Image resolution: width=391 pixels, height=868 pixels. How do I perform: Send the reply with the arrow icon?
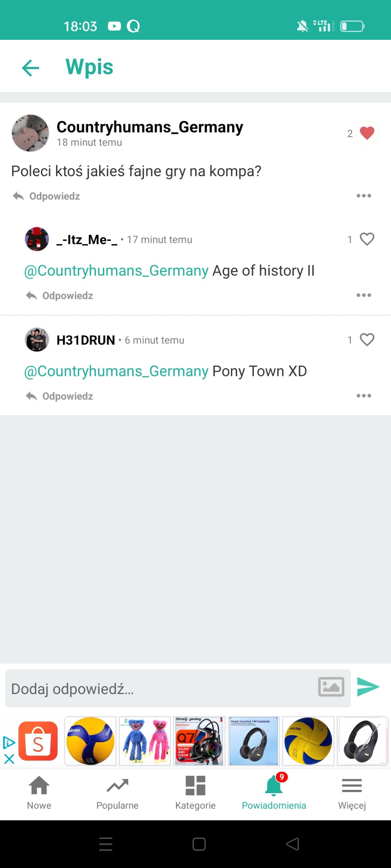368,687
